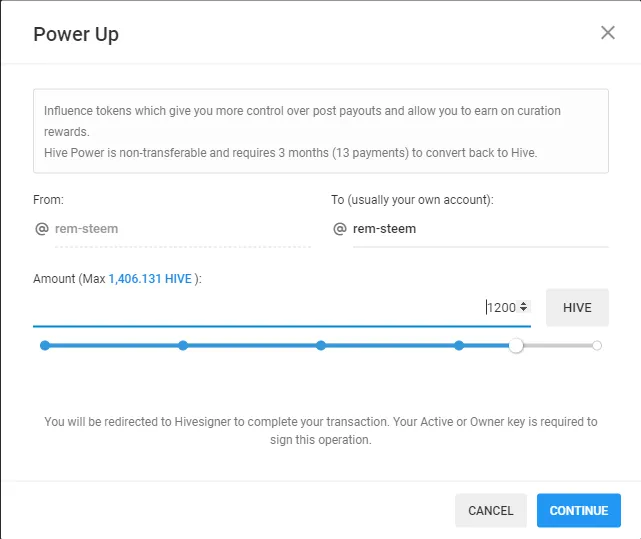Click the CANCEL button
Screen dimensions: 641x539
[x=491, y=510]
